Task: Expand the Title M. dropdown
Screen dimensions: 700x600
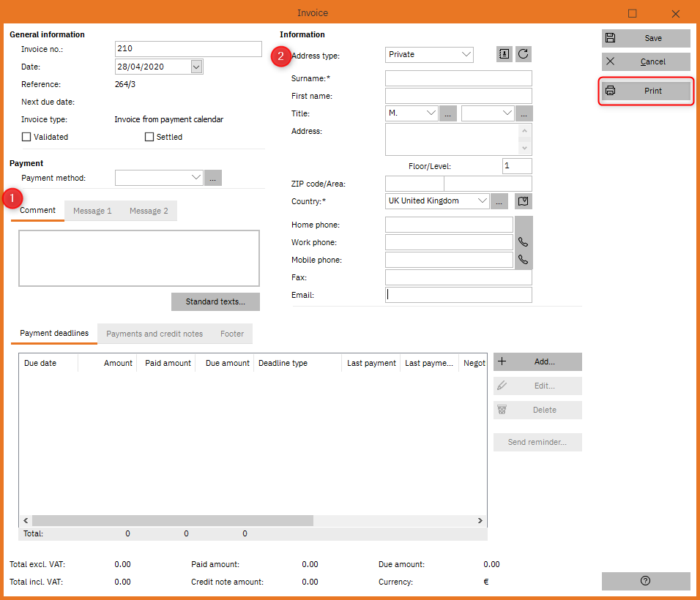Action: click(x=431, y=113)
